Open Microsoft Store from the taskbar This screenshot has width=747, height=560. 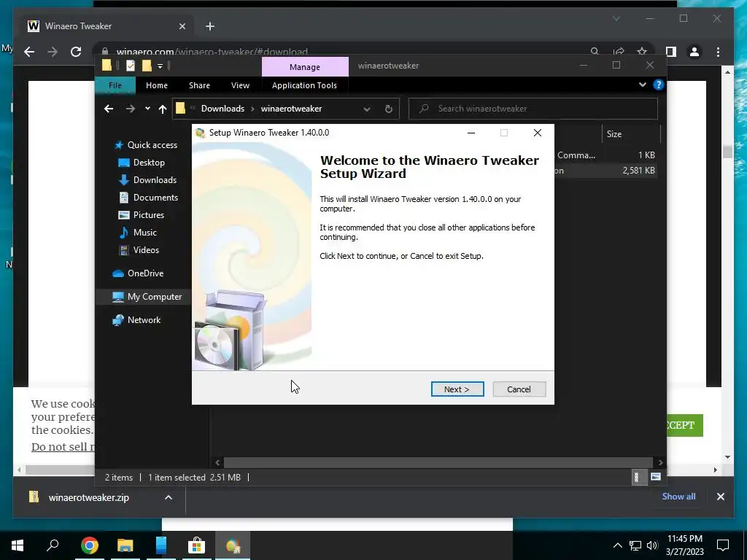pos(196,545)
